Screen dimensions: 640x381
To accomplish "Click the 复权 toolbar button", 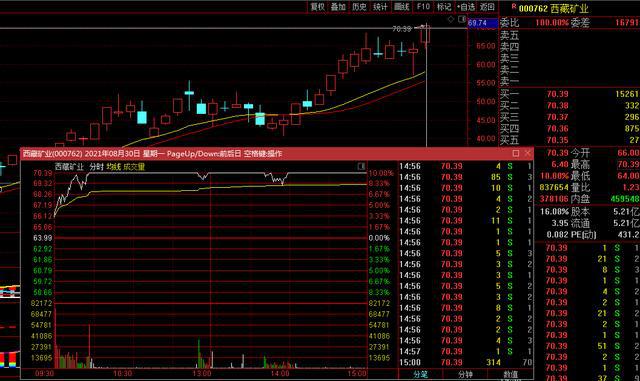I will pyautogui.click(x=318, y=7).
